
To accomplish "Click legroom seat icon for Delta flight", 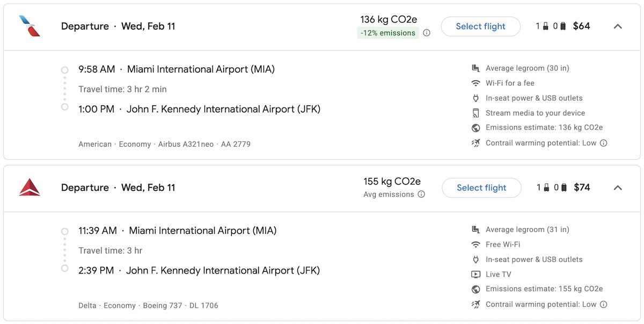I will (x=475, y=229).
